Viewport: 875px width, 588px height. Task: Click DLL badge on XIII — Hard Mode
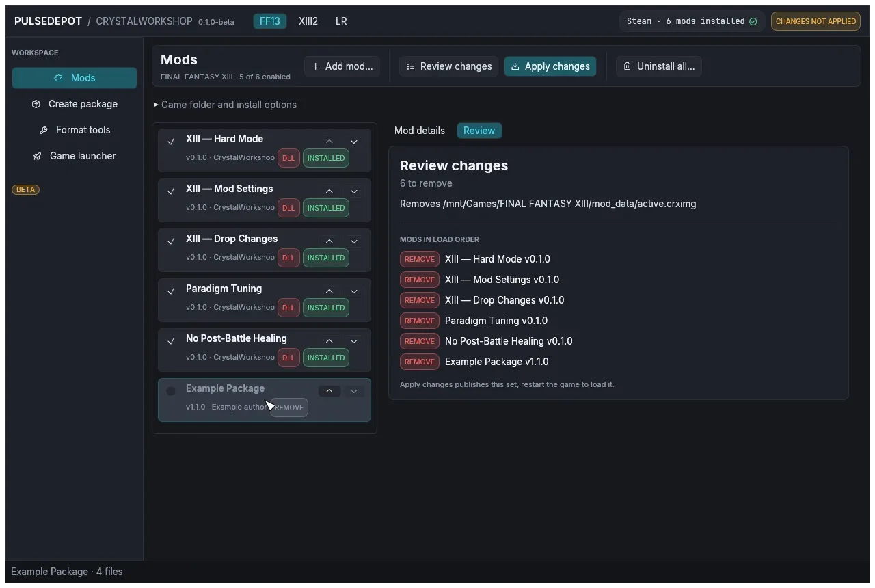point(288,158)
